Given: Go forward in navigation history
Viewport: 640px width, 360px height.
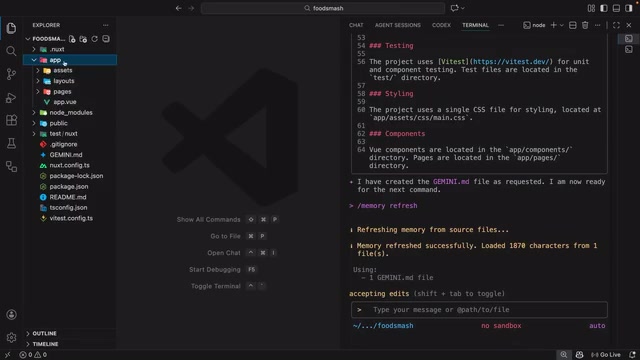Looking at the screenshot, I should (x=191, y=8).
